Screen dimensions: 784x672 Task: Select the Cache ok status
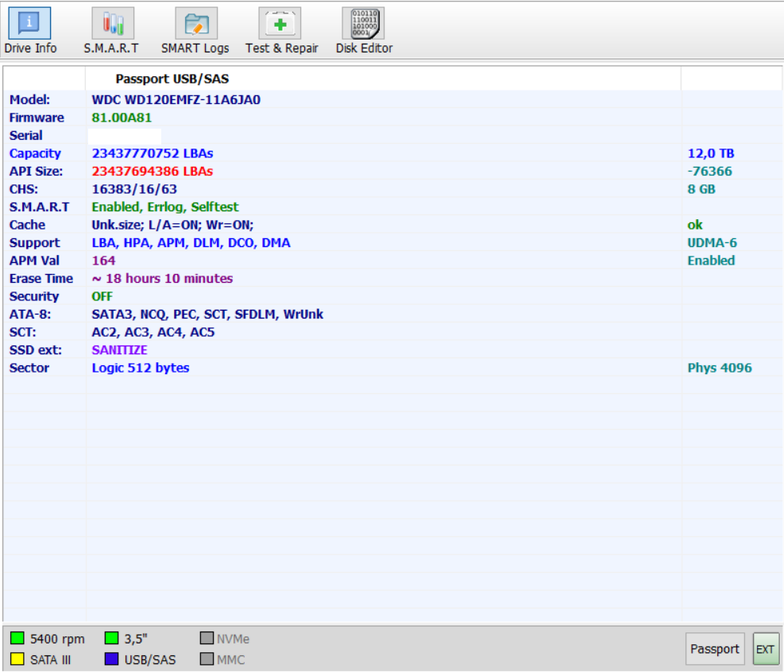coord(695,225)
